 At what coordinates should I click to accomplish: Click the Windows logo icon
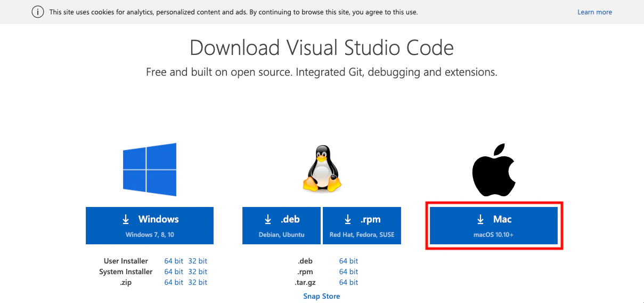150,170
